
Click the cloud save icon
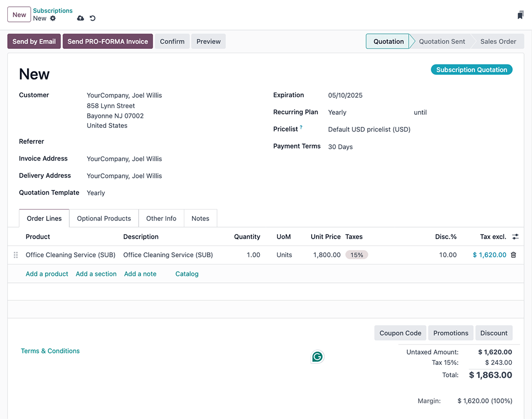[x=81, y=18]
